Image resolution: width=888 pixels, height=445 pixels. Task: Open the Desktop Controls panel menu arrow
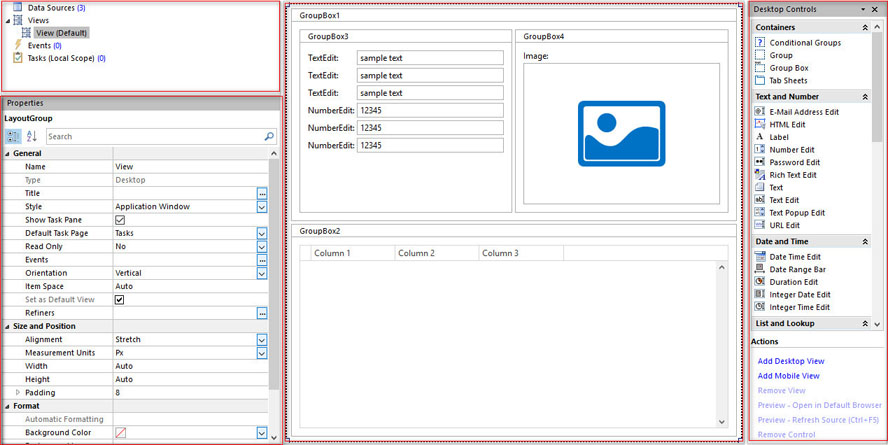pos(863,9)
